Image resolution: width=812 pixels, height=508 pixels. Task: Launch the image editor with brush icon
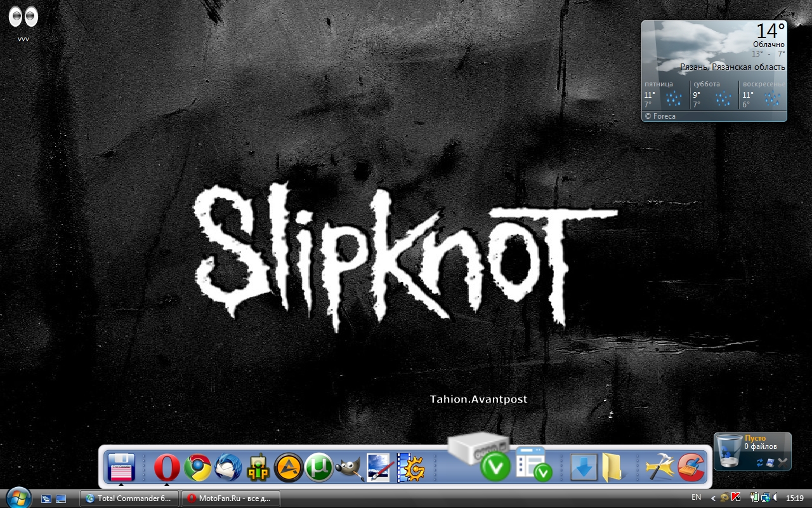[379, 469]
